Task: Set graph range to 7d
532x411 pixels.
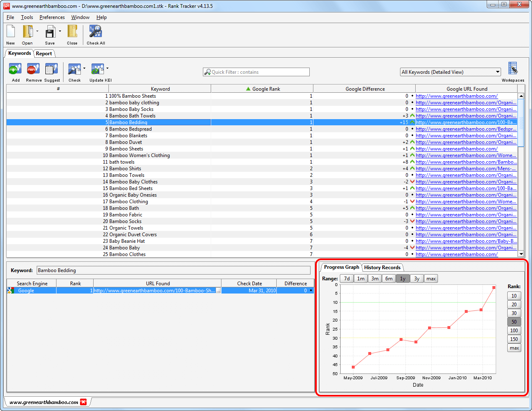Action: (347, 279)
